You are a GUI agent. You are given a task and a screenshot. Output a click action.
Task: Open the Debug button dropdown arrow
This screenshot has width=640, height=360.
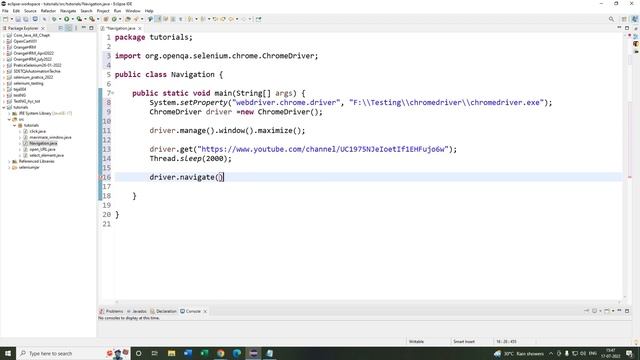pos(60,19)
